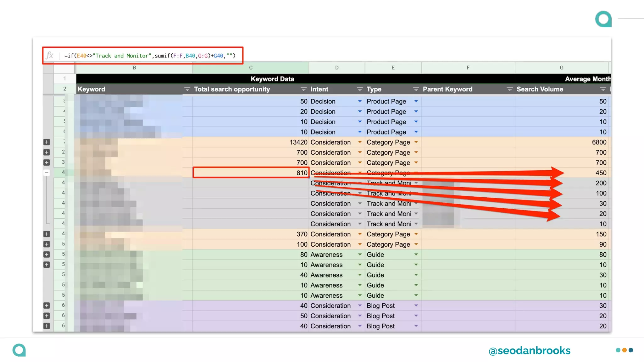The height and width of the screenshot is (362, 644).
Task: Open the Type column filter icon
Action: (x=416, y=90)
